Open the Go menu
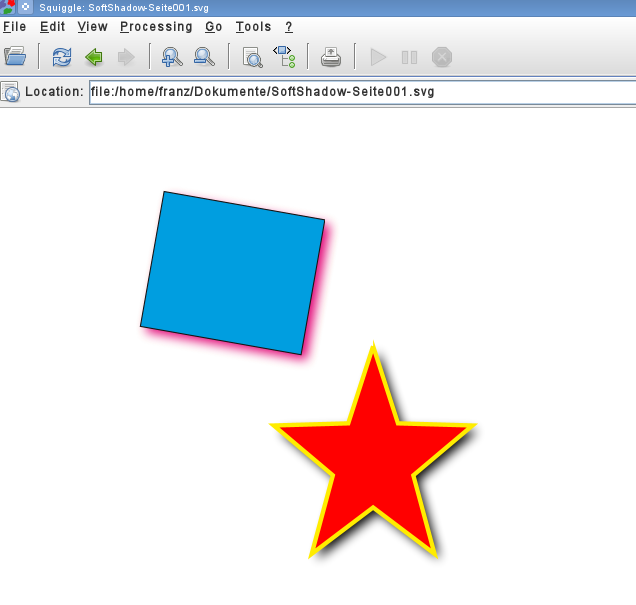The width and height of the screenshot is (636, 605). [214, 27]
